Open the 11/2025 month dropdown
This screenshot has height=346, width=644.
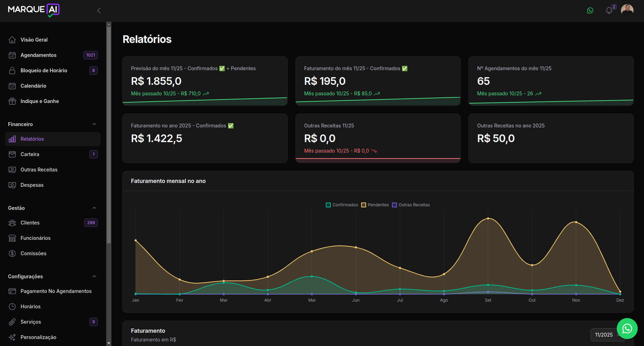click(606, 335)
